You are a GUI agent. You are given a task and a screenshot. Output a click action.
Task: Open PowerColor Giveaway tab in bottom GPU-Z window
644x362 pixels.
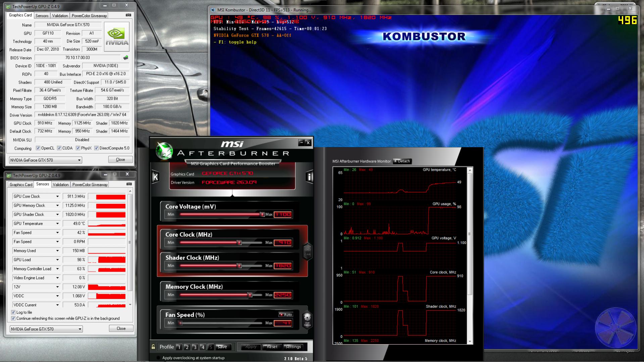(90, 185)
